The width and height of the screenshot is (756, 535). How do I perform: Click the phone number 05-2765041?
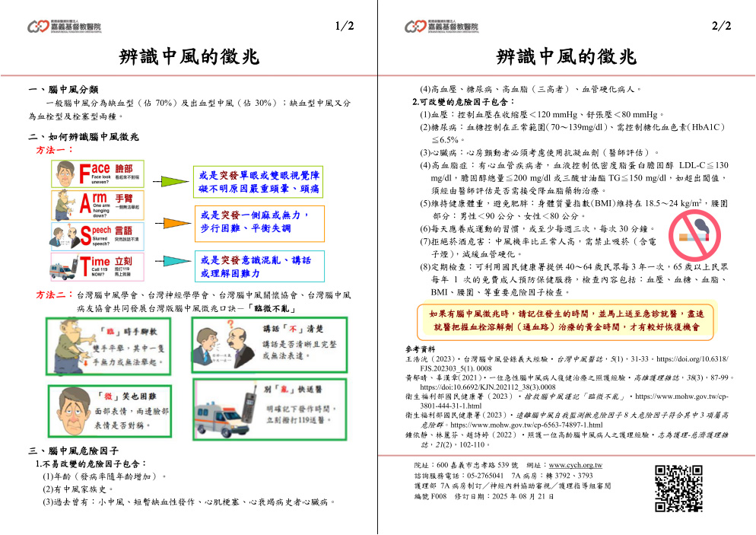(485, 476)
